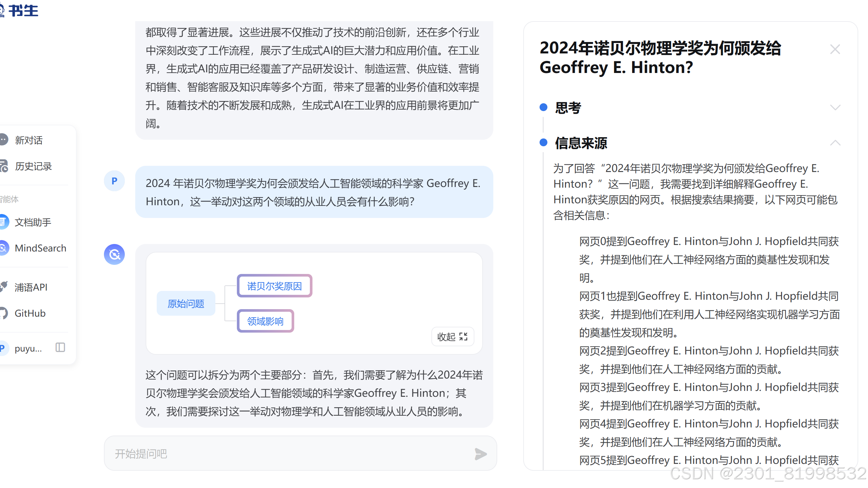Open the puyu account entry
Screen dimensions: 868x488
28,348
